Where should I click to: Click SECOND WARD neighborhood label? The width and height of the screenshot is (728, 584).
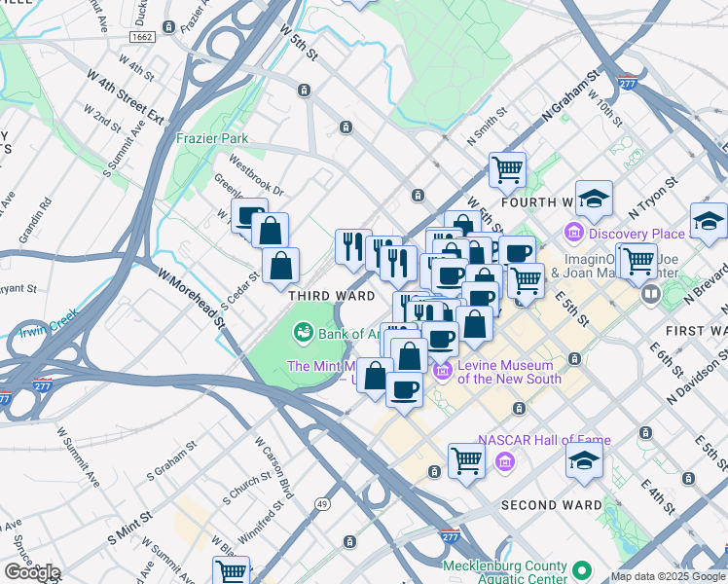click(x=552, y=505)
